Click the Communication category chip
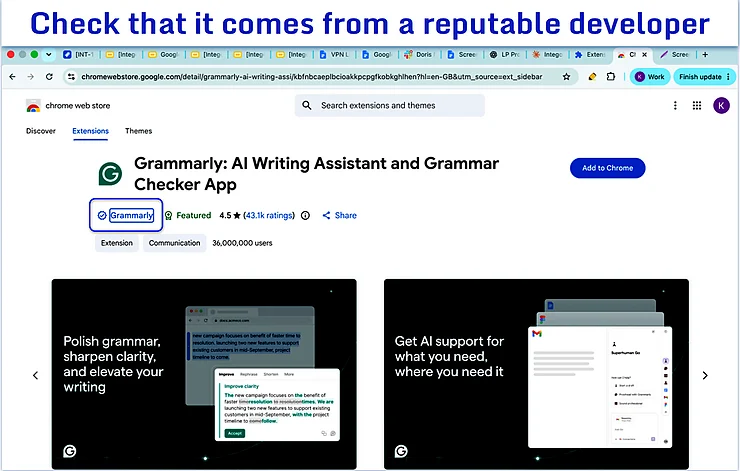This screenshot has width=740, height=471. (175, 243)
